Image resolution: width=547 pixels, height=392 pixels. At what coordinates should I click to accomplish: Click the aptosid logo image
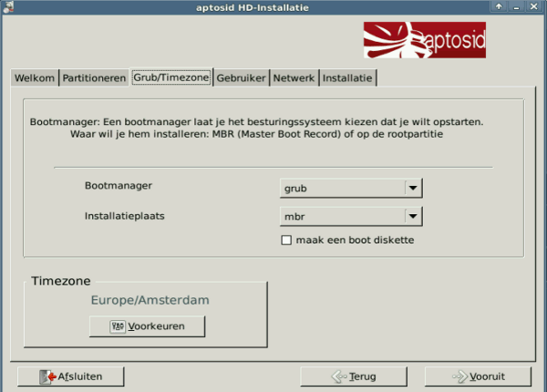(x=425, y=40)
